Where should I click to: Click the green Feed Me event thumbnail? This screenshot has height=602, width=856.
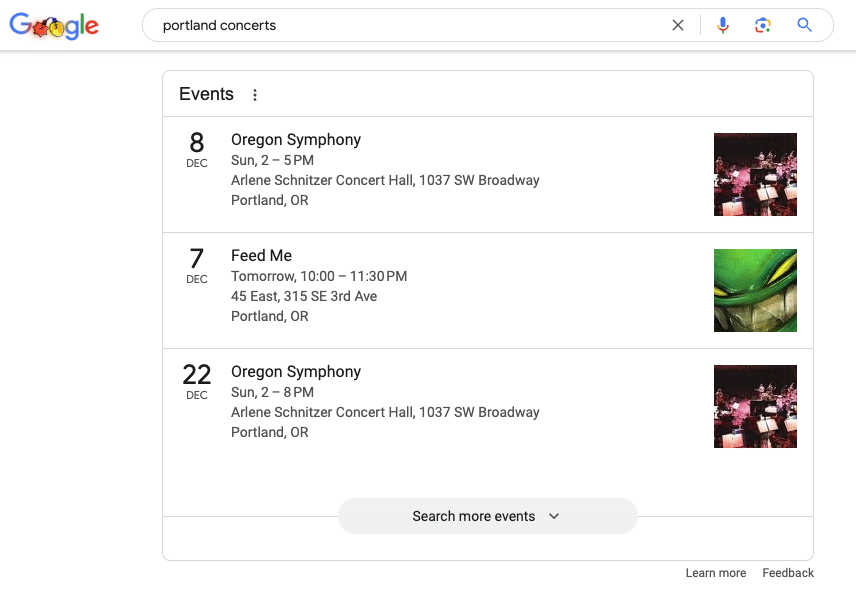click(x=755, y=290)
